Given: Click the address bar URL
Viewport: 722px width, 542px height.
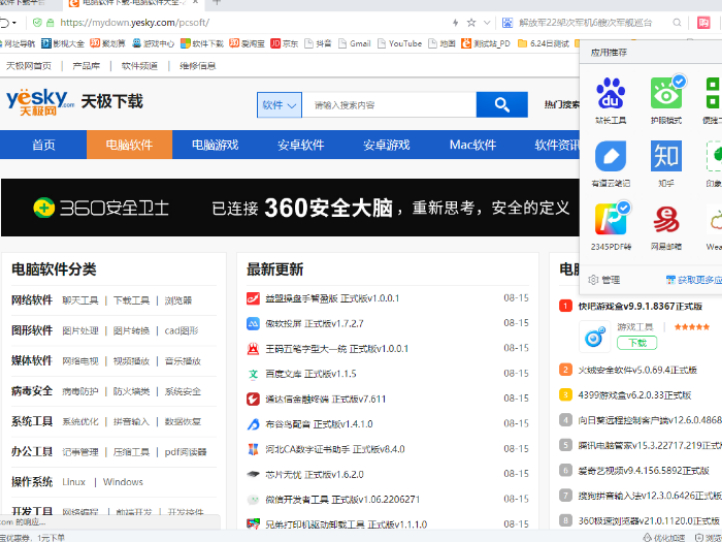Looking at the screenshot, I should [x=135, y=22].
